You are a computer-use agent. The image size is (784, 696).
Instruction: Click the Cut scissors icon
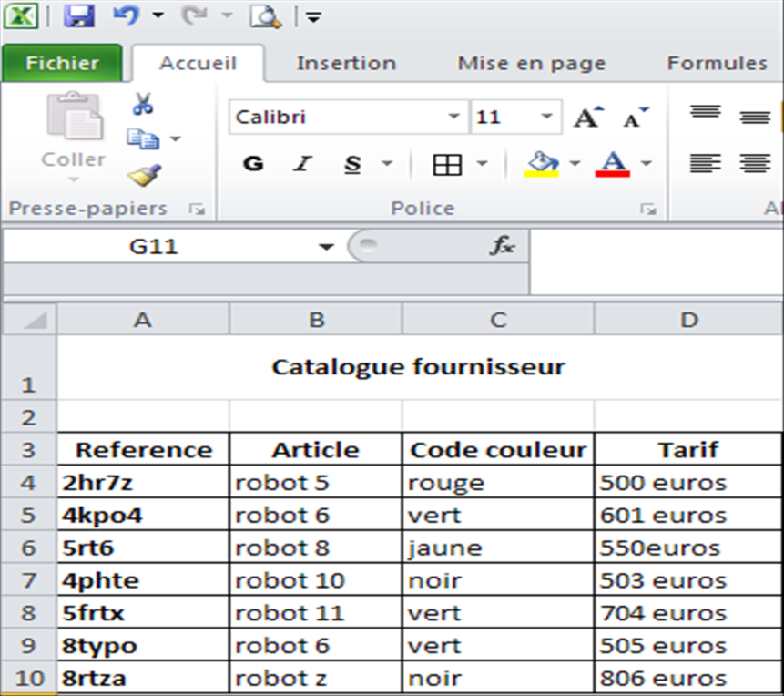coord(143,104)
